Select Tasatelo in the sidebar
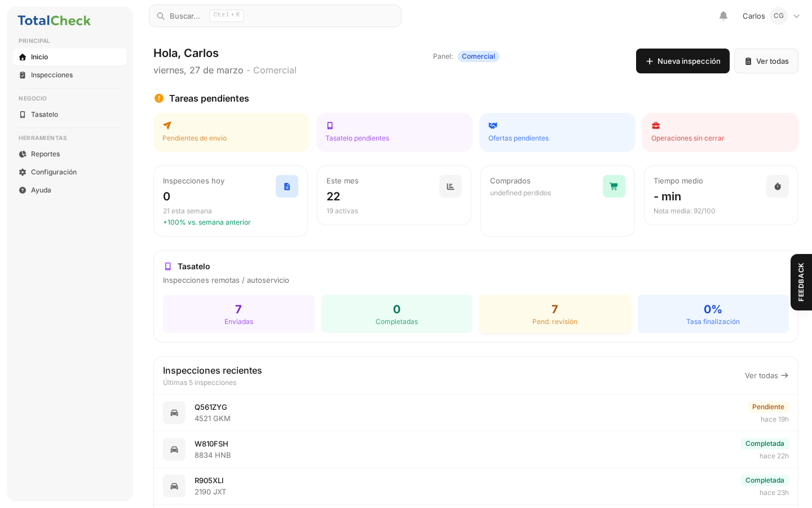Viewport: 812px width, 508px height. click(x=45, y=115)
